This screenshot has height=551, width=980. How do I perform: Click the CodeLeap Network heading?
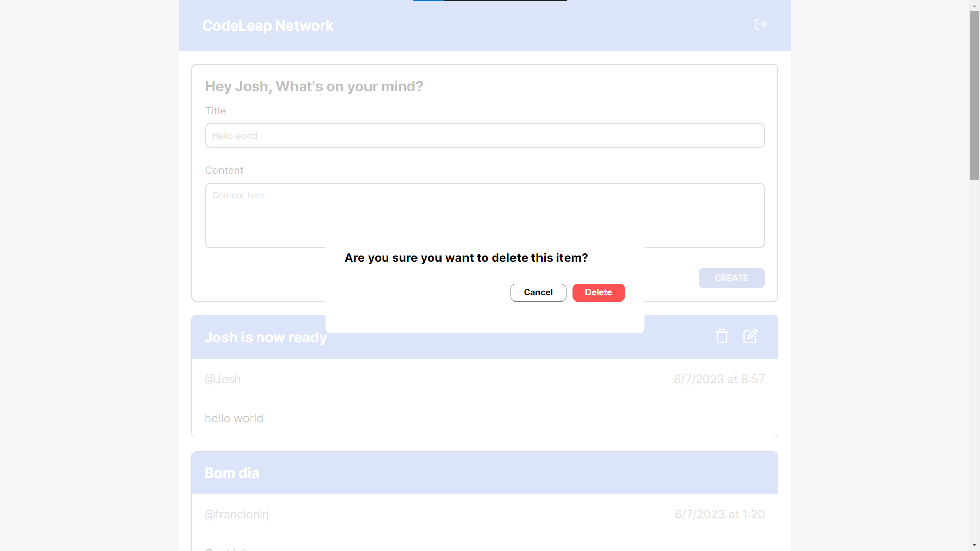pos(267,25)
